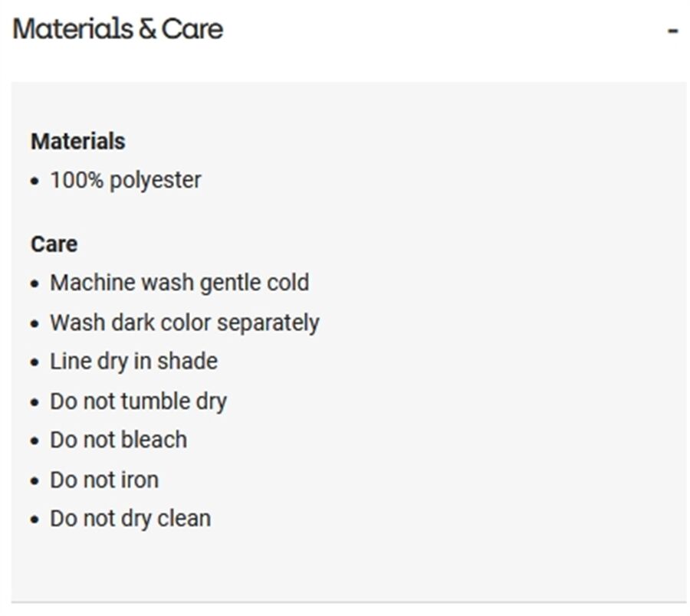Screen dimensions: 690x616
Task: Collapse the Materials & Care section
Action: coord(672,31)
